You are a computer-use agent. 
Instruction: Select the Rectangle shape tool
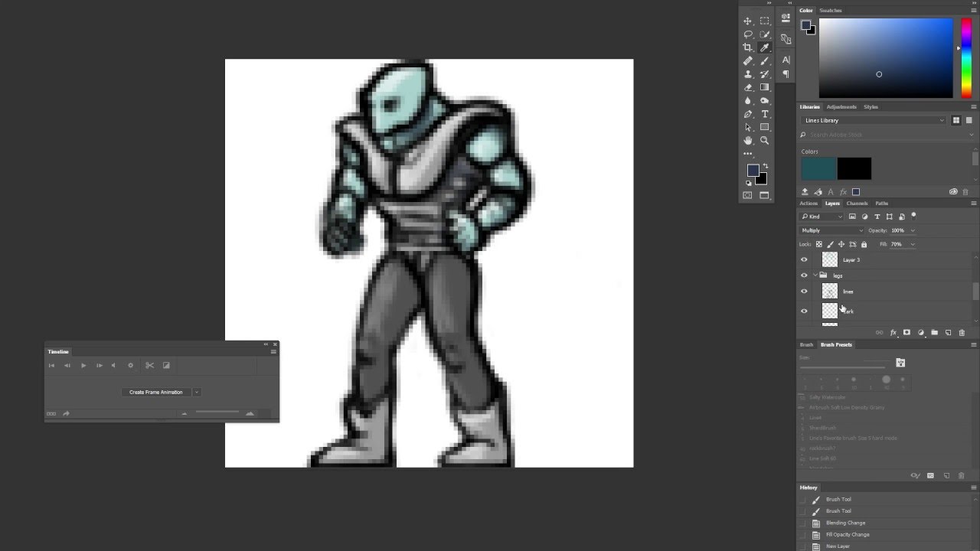pyautogui.click(x=764, y=127)
